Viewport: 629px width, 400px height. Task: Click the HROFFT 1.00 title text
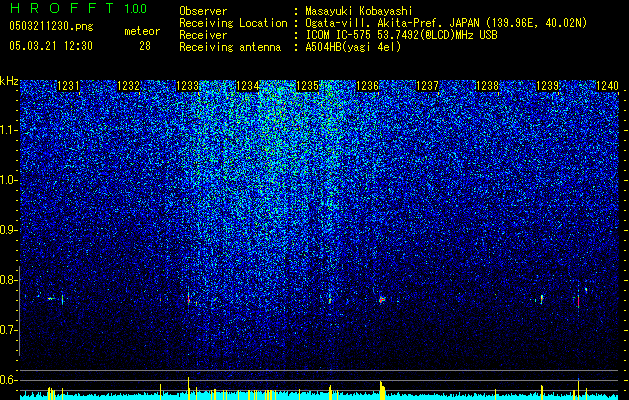pyautogui.click(x=79, y=8)
